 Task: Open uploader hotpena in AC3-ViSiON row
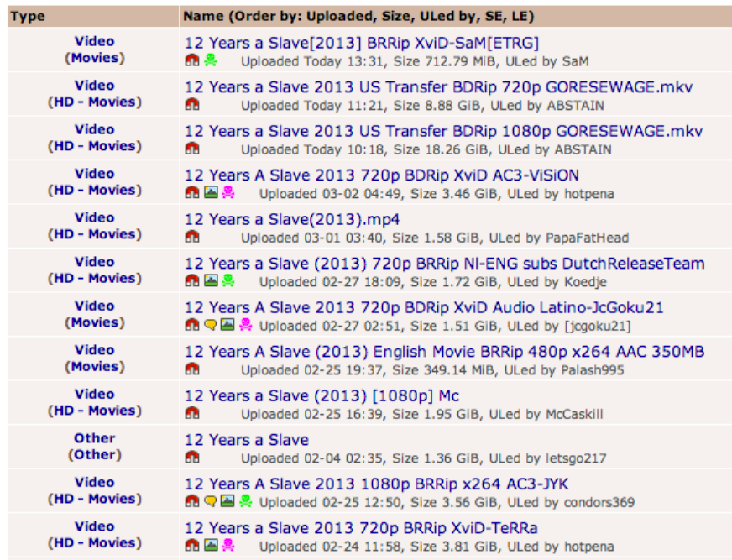589,194
